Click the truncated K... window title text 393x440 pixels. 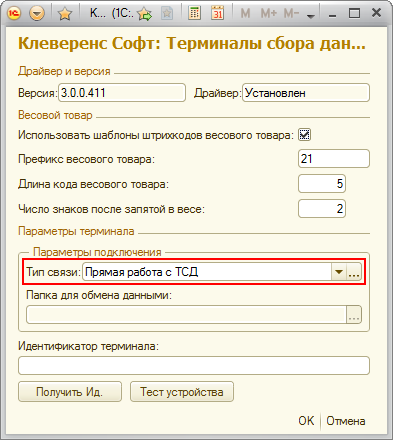coord(98,14)
